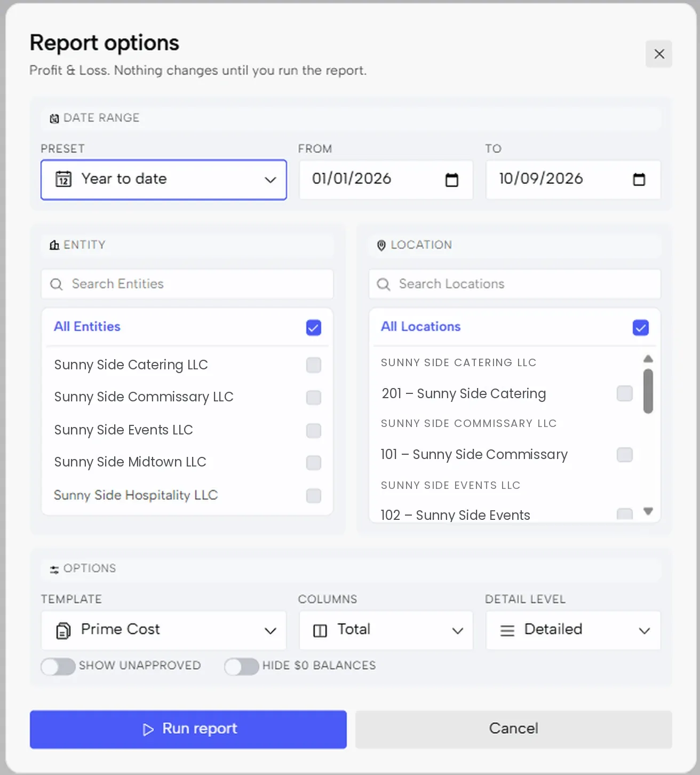Click the Cancel button

[514, 729]
